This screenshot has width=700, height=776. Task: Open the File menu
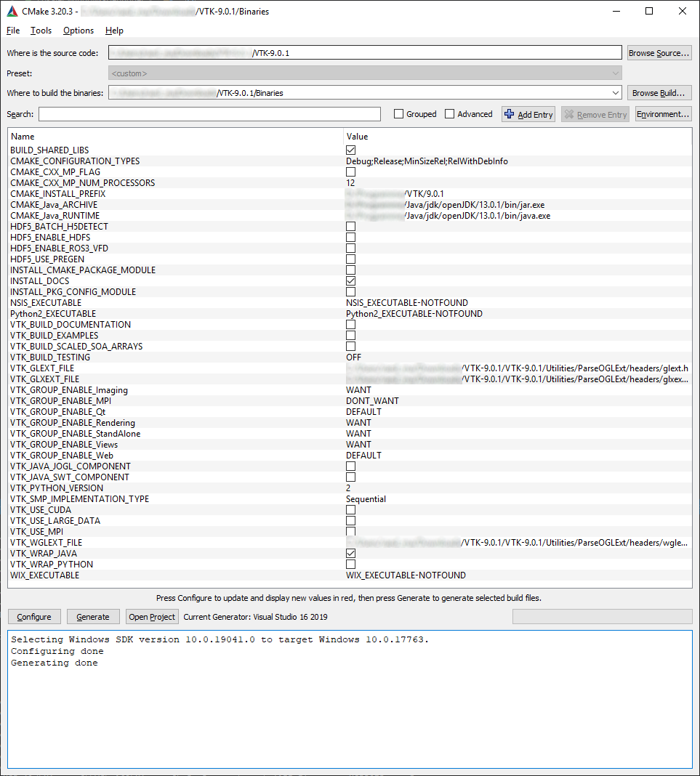tap(13, 31)
